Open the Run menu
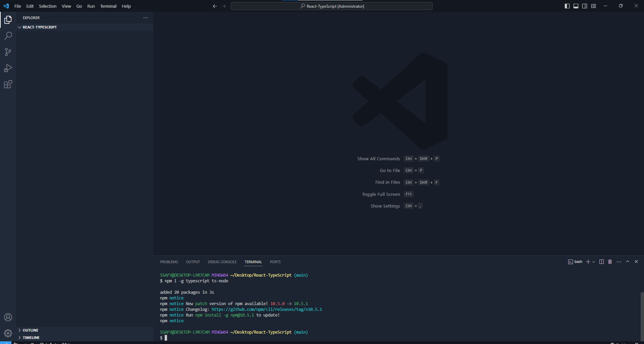The image size is (644, 344). click(91, 6)
